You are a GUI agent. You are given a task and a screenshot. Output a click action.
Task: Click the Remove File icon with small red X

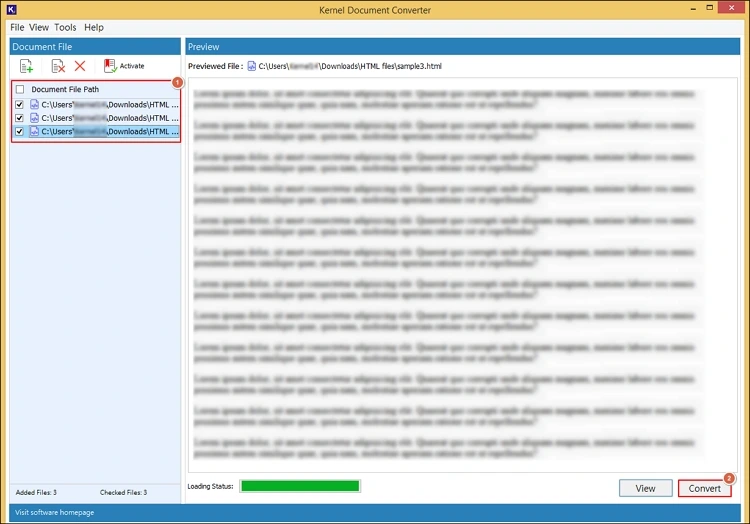[x=58, y=66]
